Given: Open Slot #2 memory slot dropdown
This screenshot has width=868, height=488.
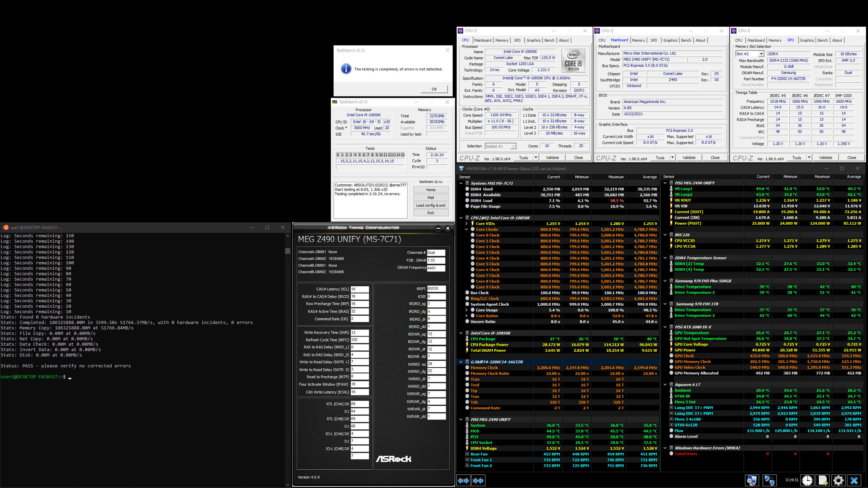Looking at the screenshot, I should point(761,54).
